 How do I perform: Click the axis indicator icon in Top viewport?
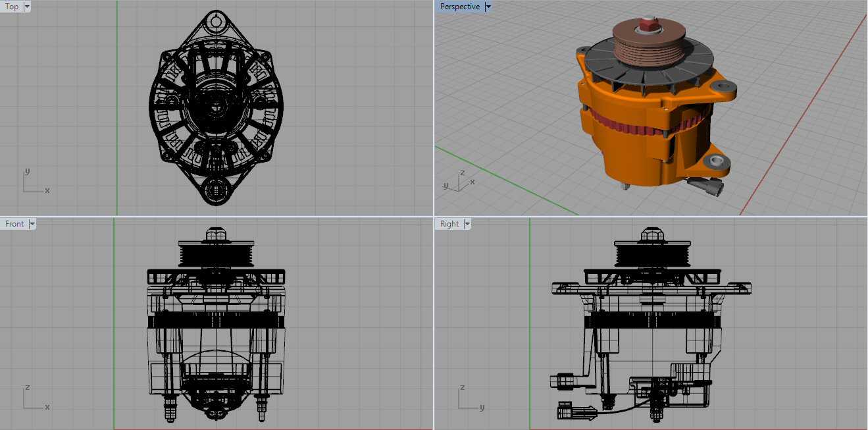tap(36, 181)
